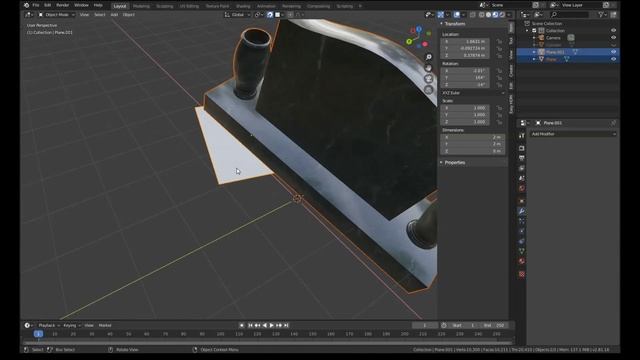Select the Camera row in outliner
This screenshot has height=360, width=640.
(x=567, y=38)
